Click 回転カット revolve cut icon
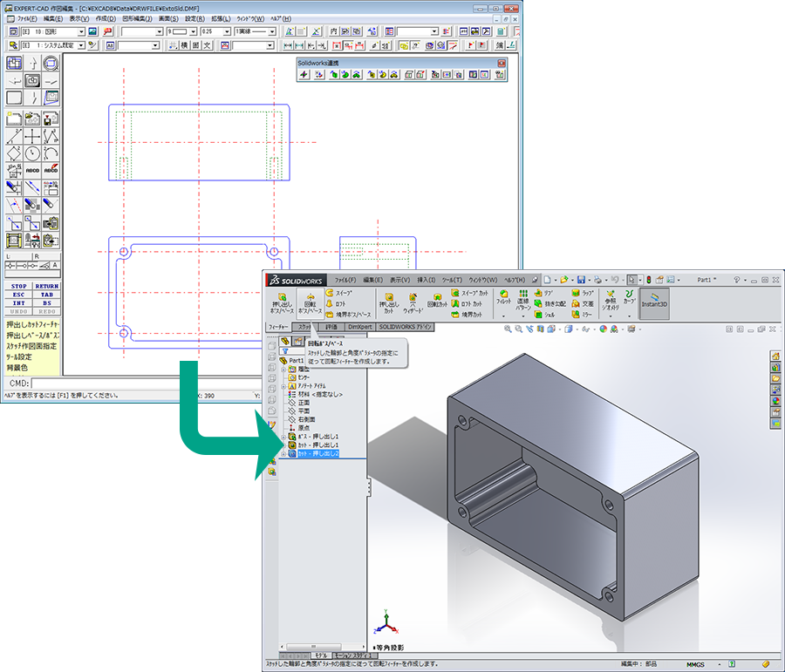785x672 pixels. click(x=437, y=301)
